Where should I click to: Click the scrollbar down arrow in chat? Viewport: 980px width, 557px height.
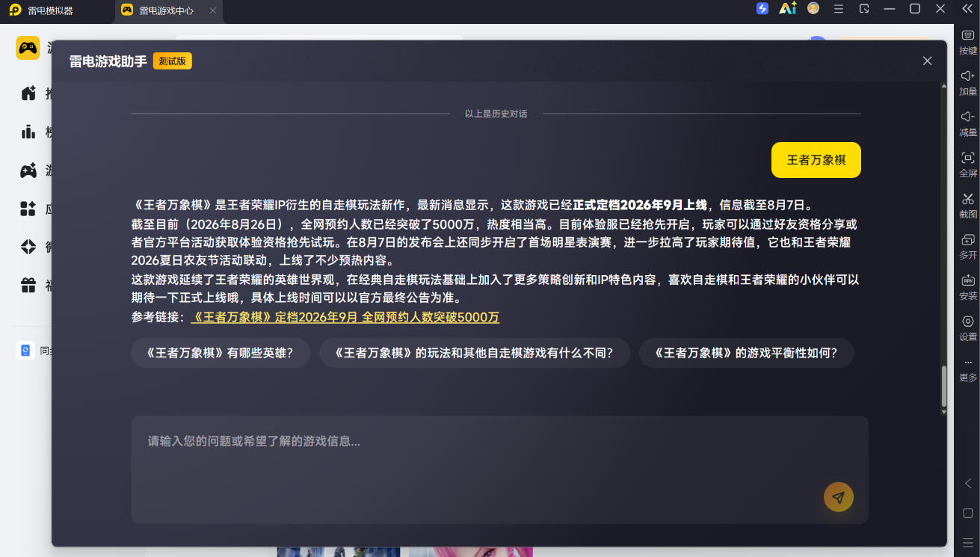943,412
